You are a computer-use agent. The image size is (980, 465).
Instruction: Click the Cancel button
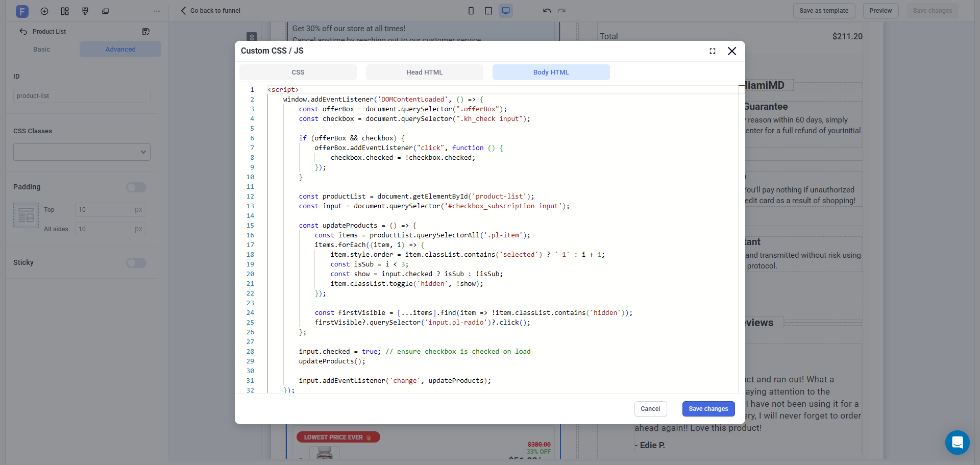click(x=650, y=409)
